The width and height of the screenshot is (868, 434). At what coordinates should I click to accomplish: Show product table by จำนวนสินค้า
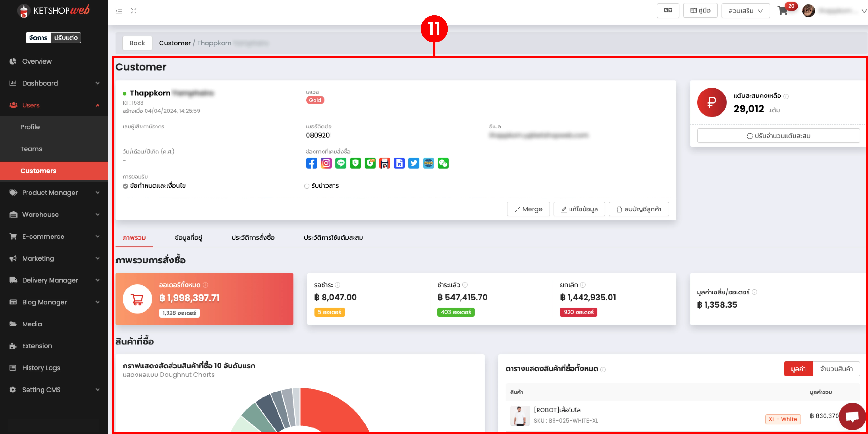pyautogui.click(x=836, y=369)
